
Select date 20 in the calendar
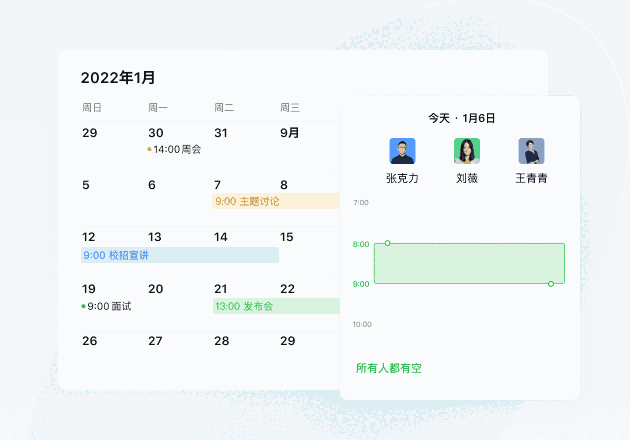click(155, 289)
